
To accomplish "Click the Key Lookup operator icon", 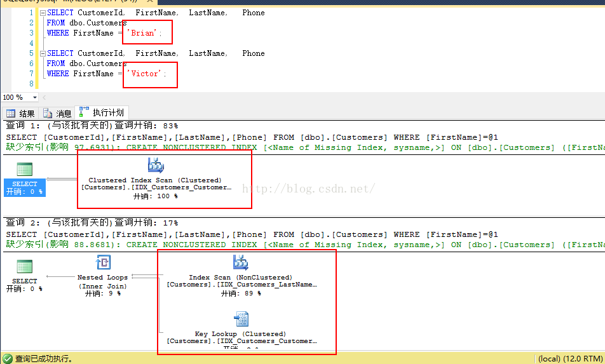I will pyautogui.click(x=241, y=319).
